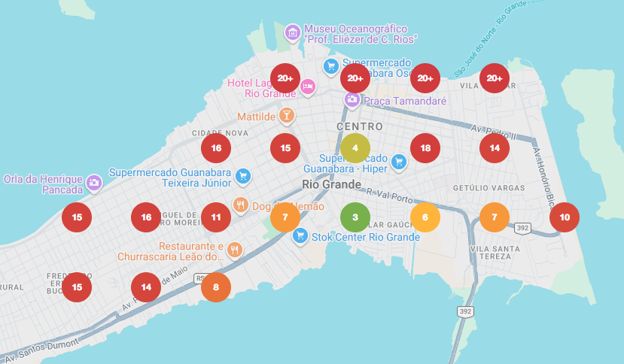Click the 15 cluster over Frederico Ernesto Buchholz
Screen dimensions: 624x364
click(x=77, y=287)
